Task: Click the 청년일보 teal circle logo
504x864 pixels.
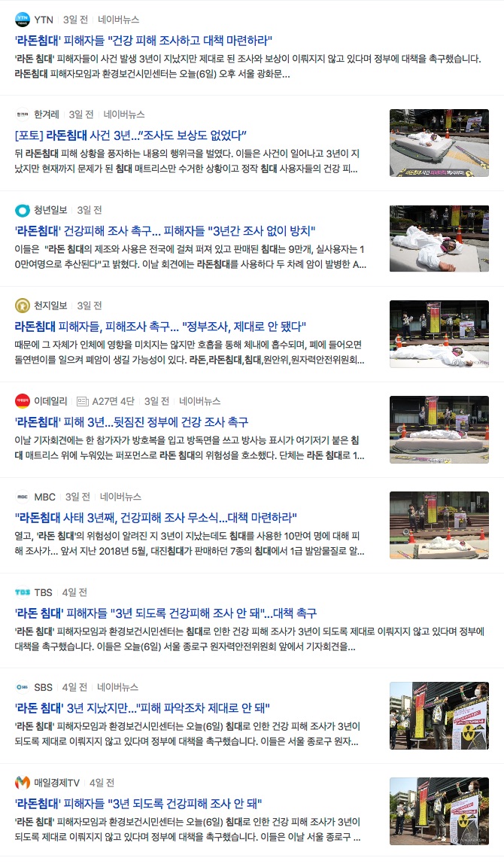Action: (22, 210)
